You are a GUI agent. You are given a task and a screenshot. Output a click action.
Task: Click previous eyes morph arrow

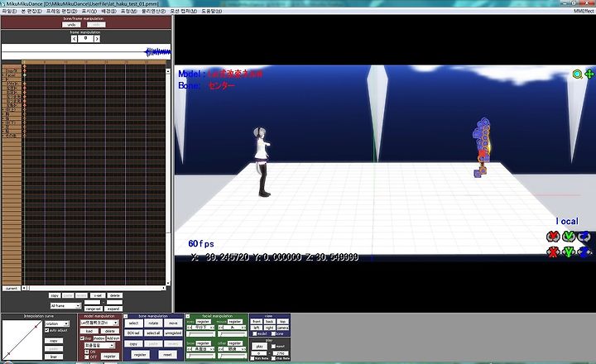[x=189, y=327]
